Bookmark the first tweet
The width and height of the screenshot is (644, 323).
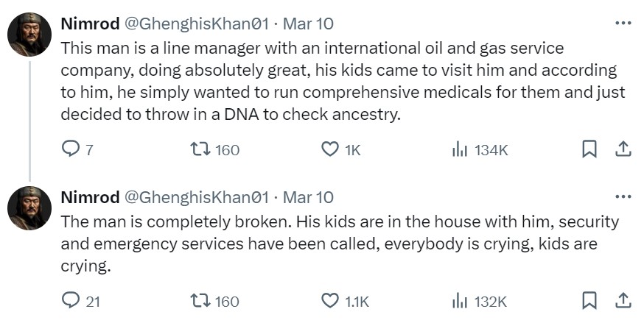tap(589, 149)
